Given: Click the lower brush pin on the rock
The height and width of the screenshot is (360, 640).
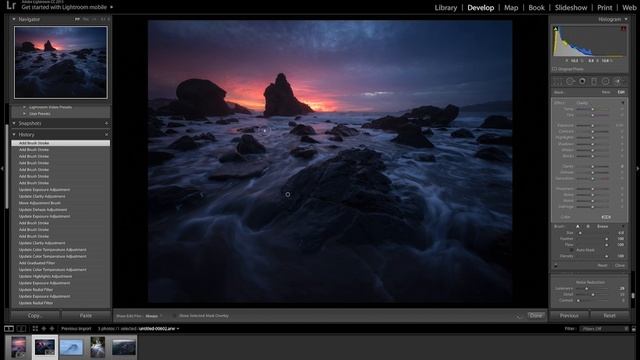Looking at the screenshot, I should coord(288,195).
